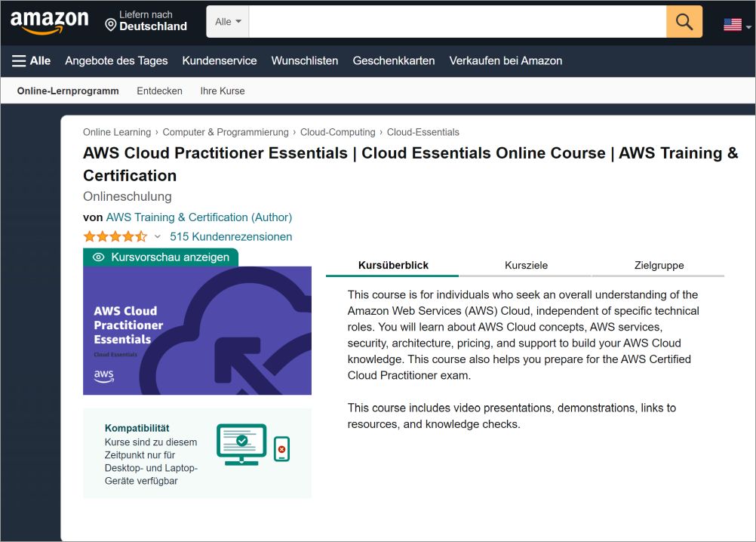Click the location pin delivery icon
The image size is (756, 542).
pyautogui.click(x=111, y=26)
